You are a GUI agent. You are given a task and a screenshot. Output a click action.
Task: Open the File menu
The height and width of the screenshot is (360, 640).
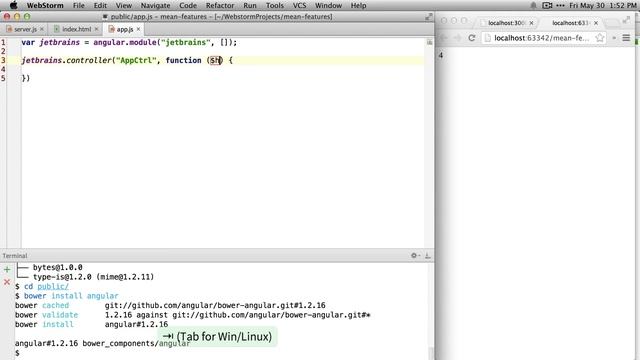78,6
